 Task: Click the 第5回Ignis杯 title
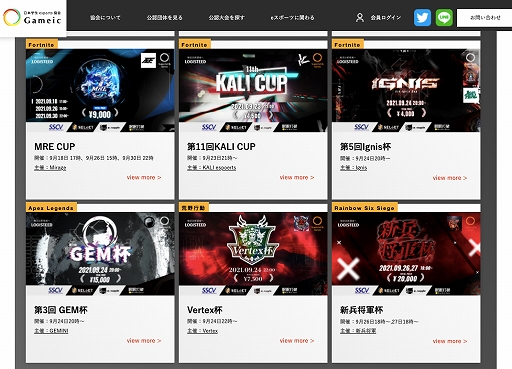click(x=365, y=147)
